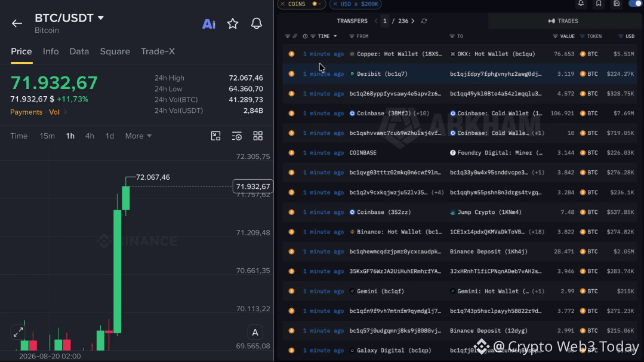Go to next transfers page
This screenshot has height=362, width=644.
pyautogui.click(x=413, y=21)
